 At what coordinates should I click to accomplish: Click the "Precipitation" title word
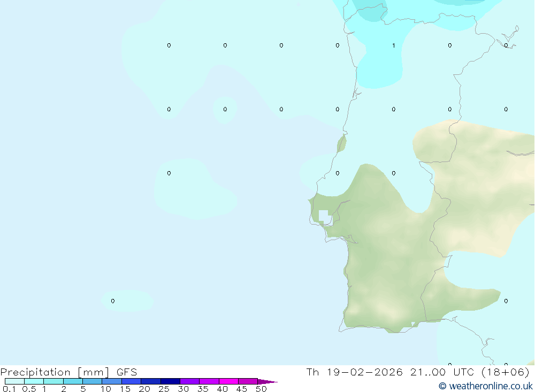coord(35,372)
